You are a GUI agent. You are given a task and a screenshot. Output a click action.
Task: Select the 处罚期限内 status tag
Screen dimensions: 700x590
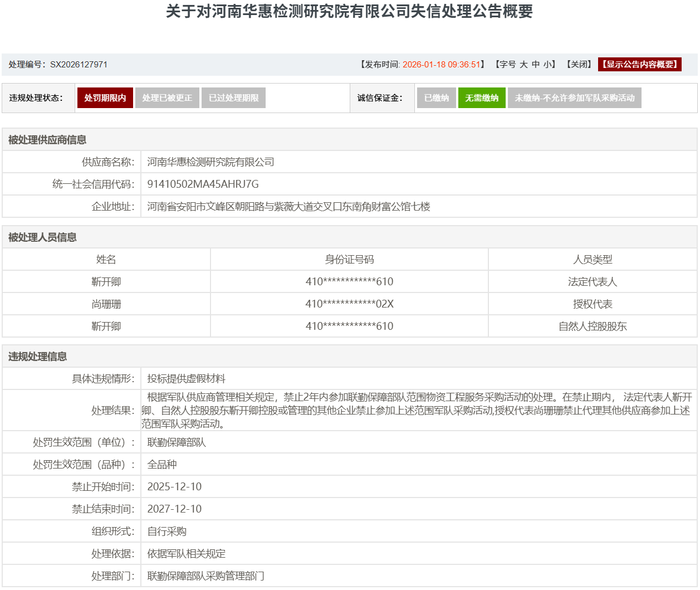pyautogui.click(x=105, y=98)
